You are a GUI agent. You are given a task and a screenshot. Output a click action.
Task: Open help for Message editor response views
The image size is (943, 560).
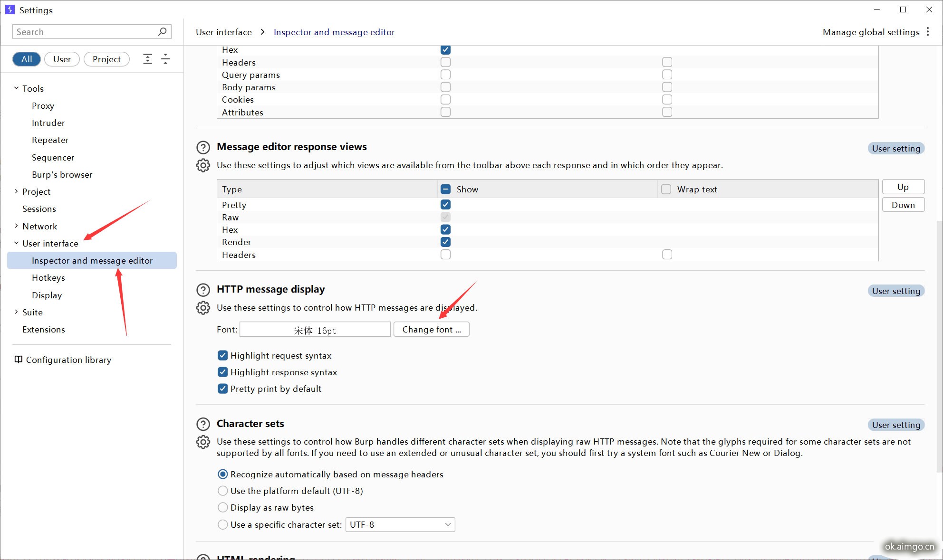pos(203,147)
